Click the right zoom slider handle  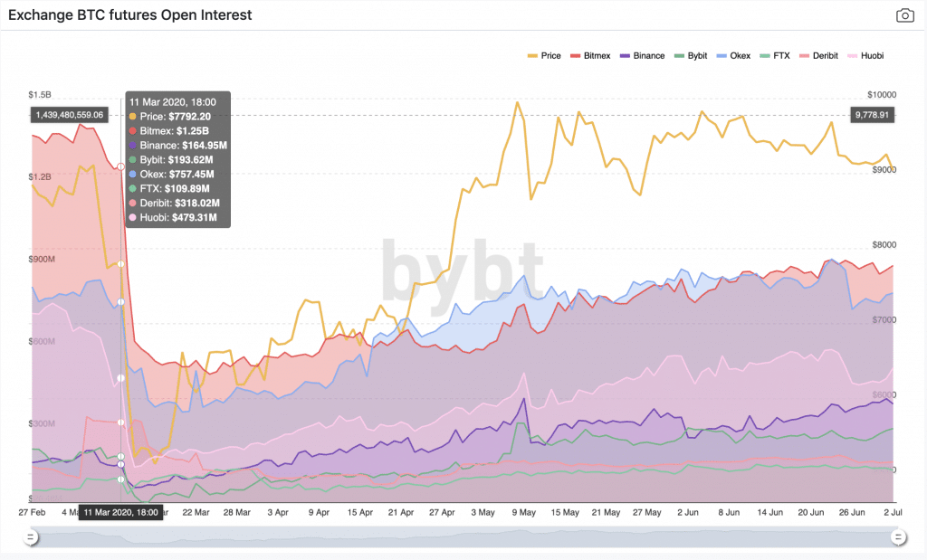[895, 537]
